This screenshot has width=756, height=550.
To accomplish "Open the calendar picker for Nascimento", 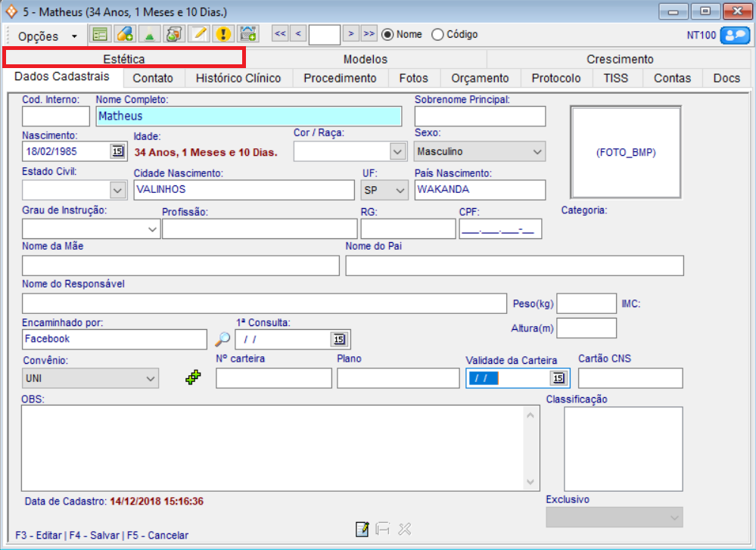I will pyautogui.click(x=117, y=151).
